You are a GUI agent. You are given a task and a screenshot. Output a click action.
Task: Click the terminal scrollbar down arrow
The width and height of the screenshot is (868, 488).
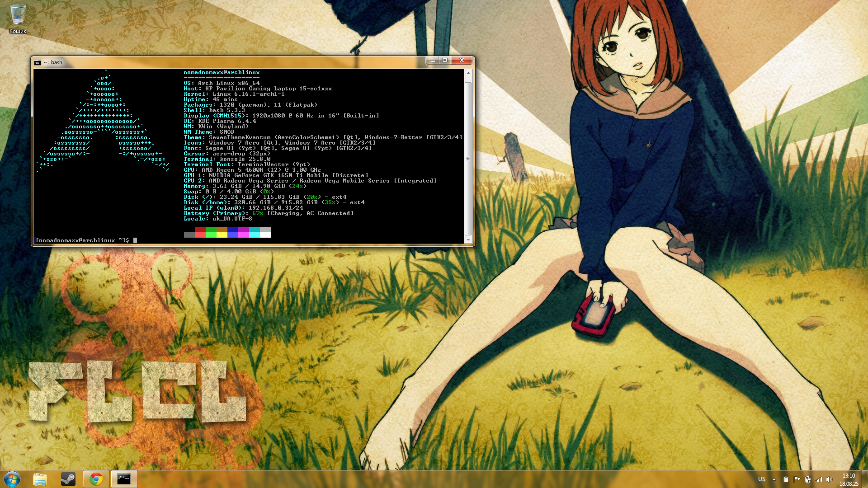click(x=468, y=239)
